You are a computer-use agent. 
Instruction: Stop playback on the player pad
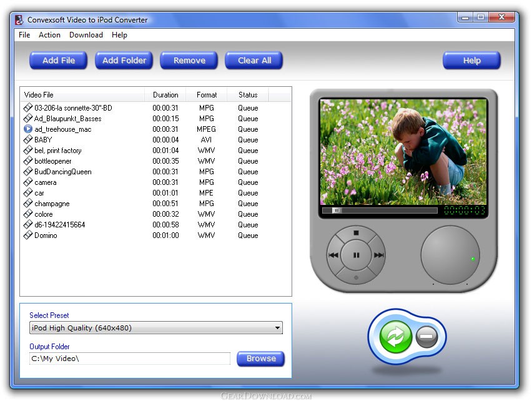click(356, 233)
